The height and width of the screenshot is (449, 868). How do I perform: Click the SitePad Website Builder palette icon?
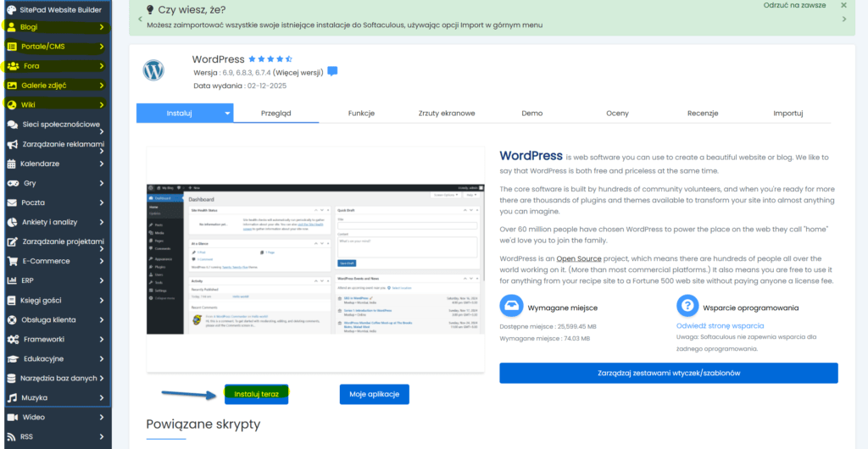point(12,10)
